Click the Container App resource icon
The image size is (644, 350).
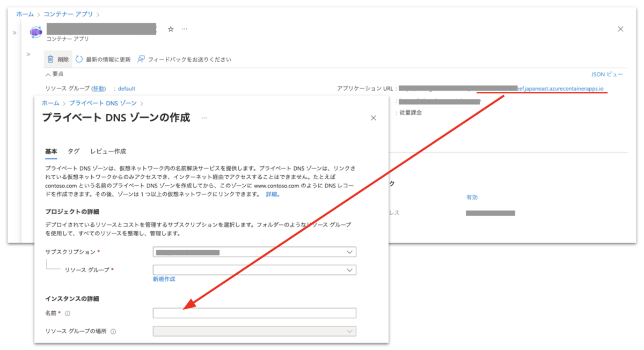click(36, 32)
